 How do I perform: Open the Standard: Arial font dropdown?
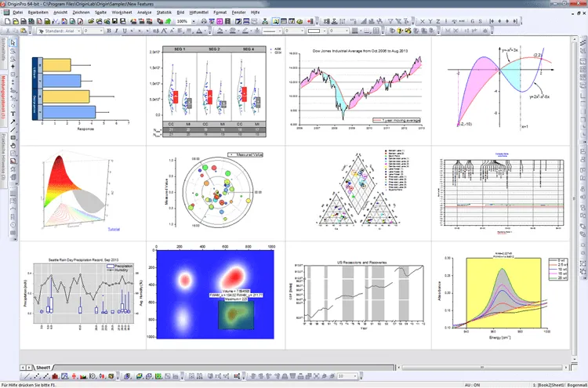60,31
